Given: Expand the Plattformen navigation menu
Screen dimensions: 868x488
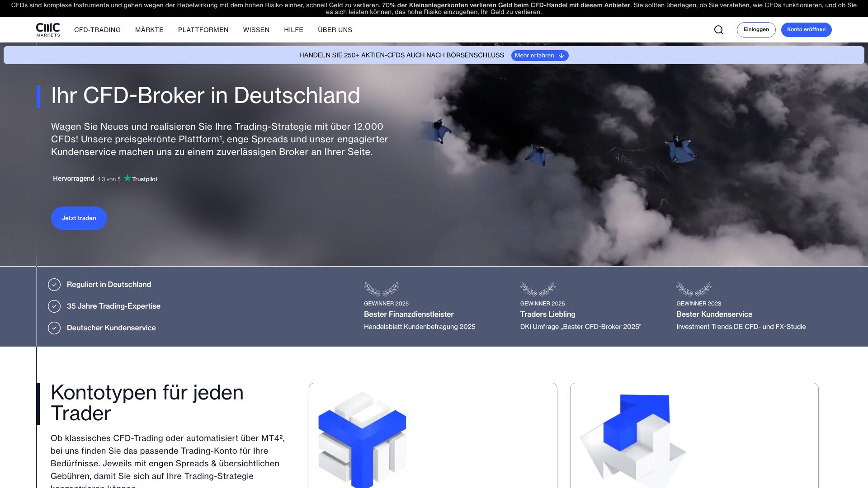Looking at the screenshot, I should click(203, 30).
